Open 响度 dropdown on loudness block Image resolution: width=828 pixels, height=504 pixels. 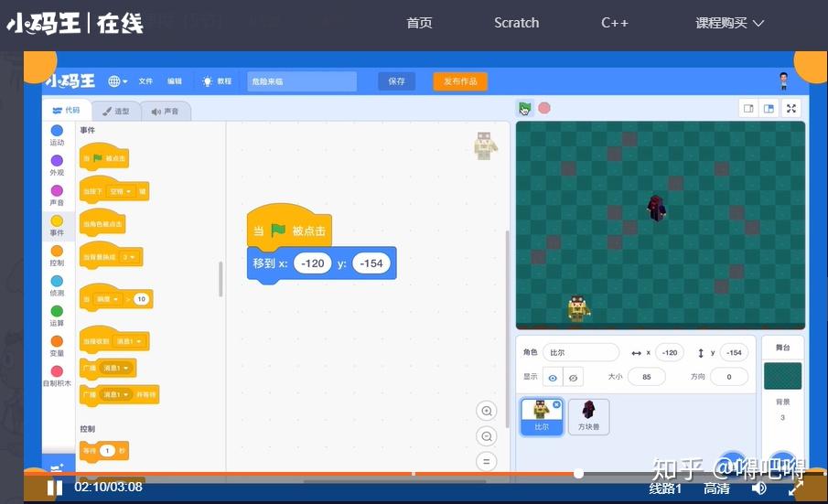(107, 299)
